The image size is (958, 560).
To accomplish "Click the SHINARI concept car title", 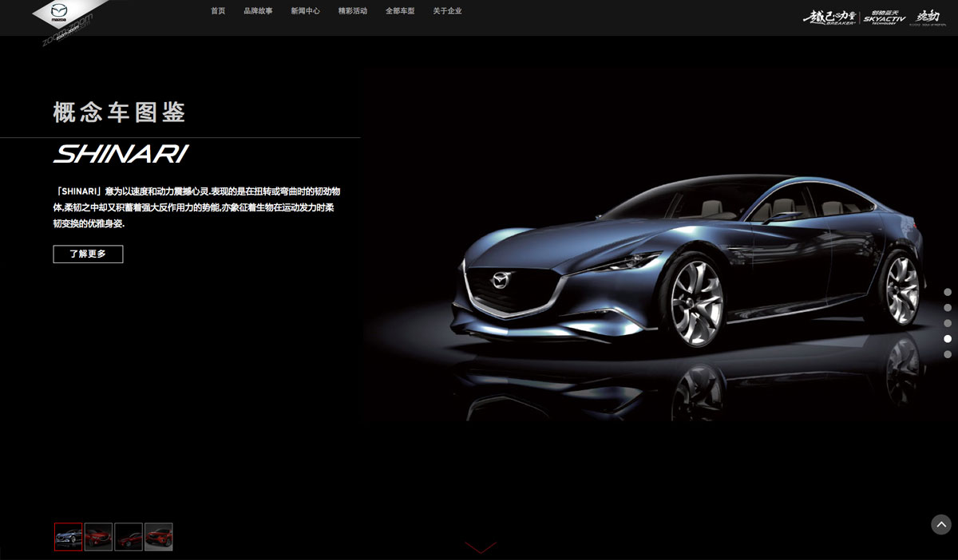I will pyautogui.click(x=121, y=154).
